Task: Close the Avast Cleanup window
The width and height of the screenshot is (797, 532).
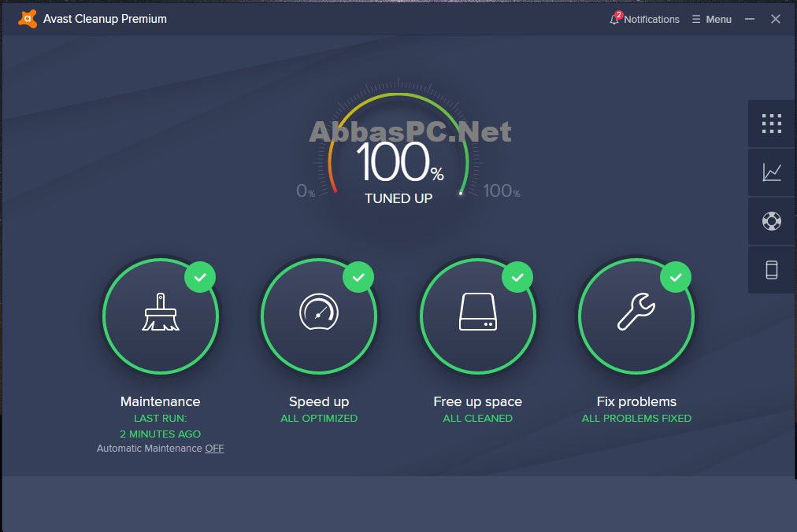Action: pos(775,19)
